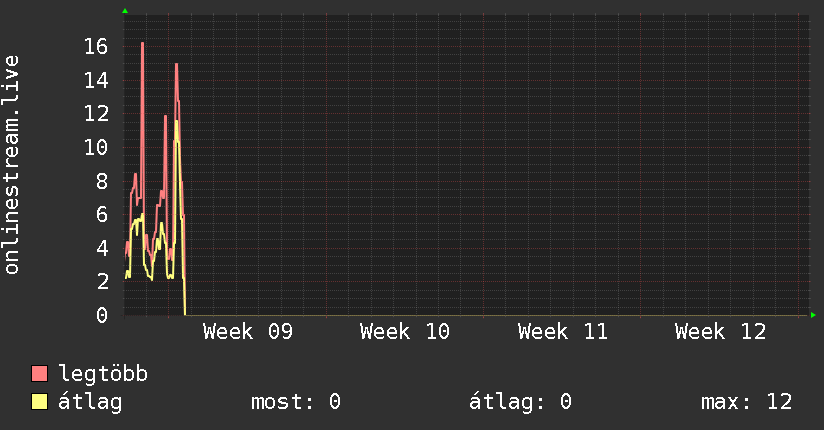Select the legtöbb legend label
Viewport: 824px width, 430px height.
[103, 374]
